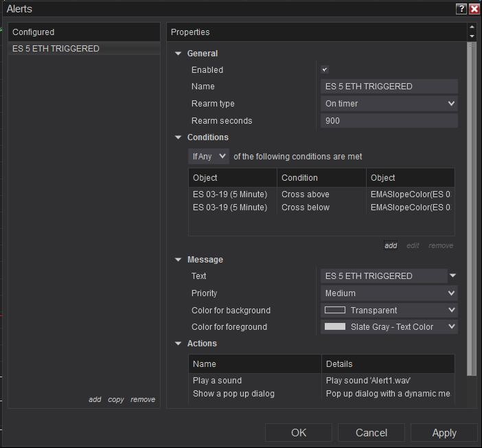Toggle the Enabled checkbox
Screen dimensions: 482x448
click(325, 69)
